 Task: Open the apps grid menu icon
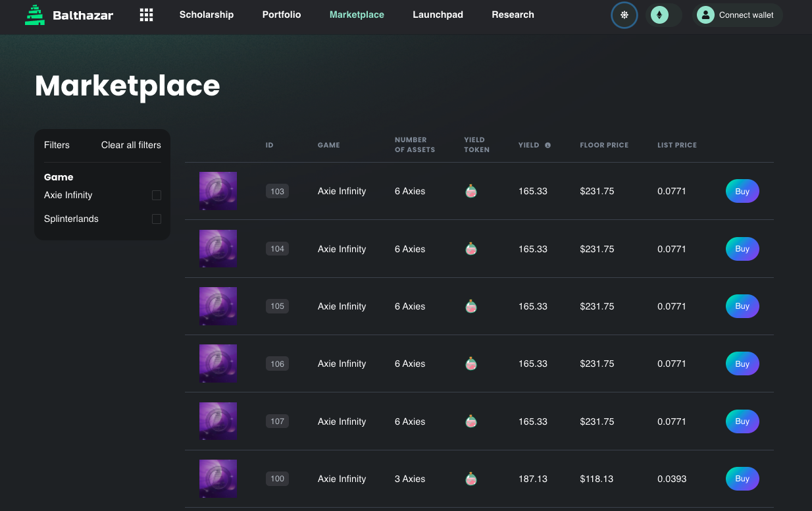147,15
